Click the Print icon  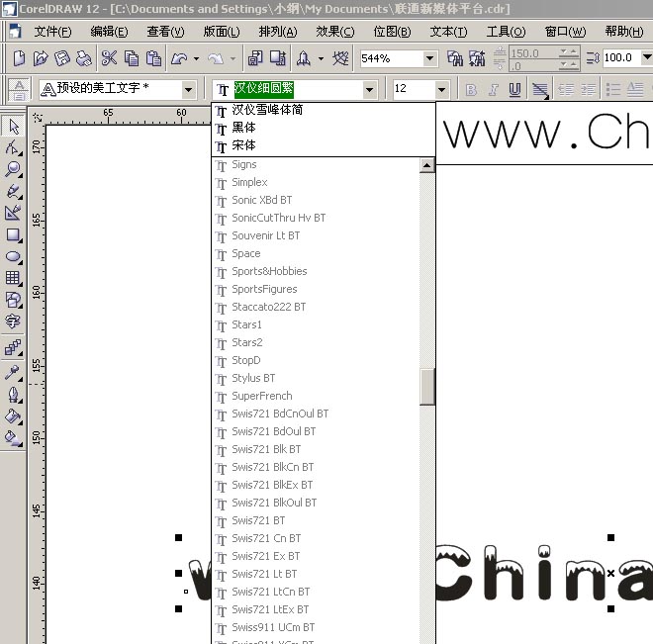84,58
